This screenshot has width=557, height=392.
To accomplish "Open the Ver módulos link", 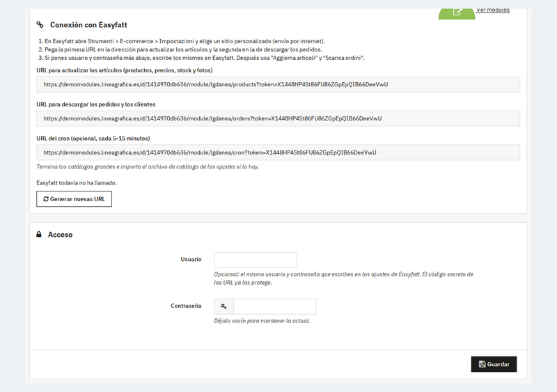I will point(493,10).
